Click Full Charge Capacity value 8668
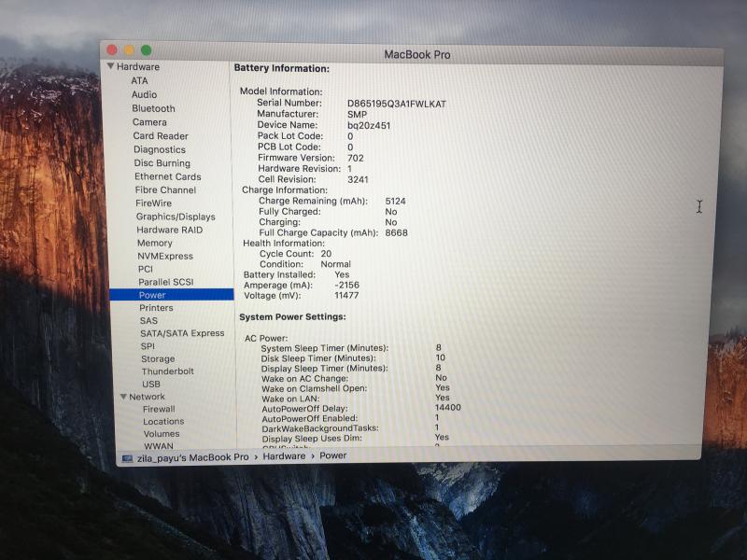 click(396, 232)
